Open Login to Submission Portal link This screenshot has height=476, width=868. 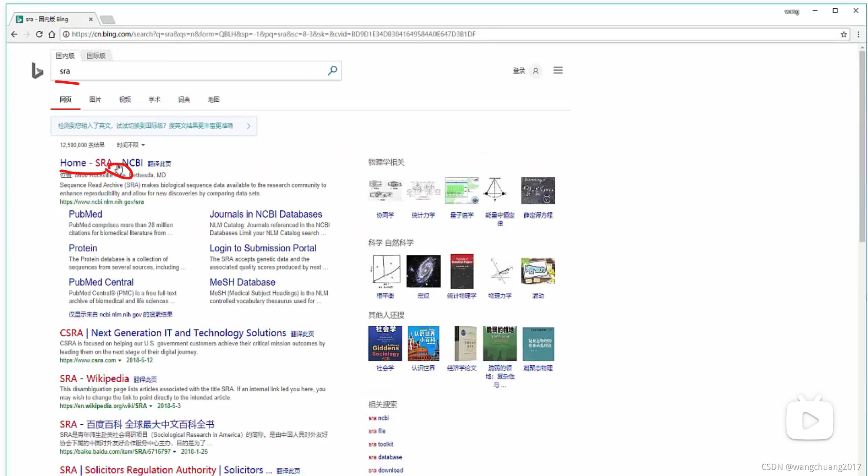(x=263, y=248)
